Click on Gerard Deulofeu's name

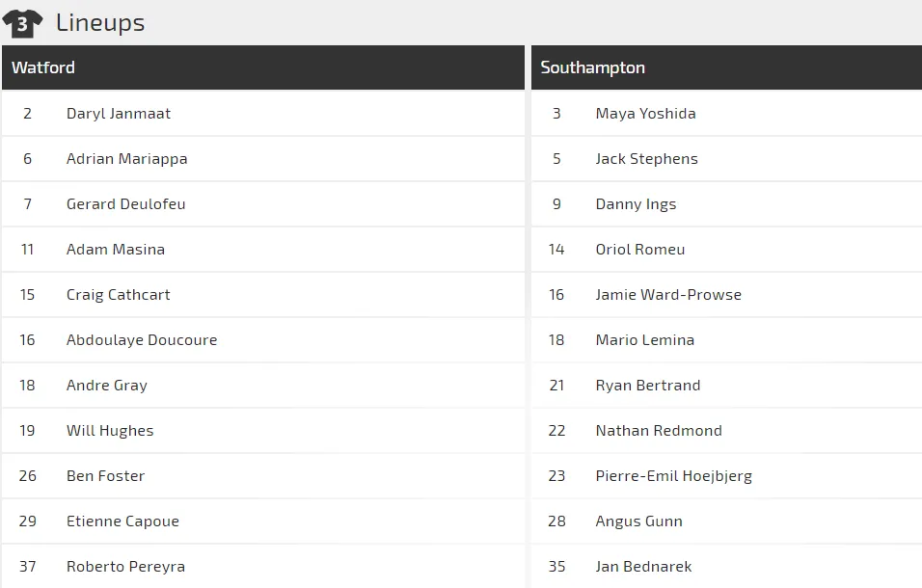point(125,204)
